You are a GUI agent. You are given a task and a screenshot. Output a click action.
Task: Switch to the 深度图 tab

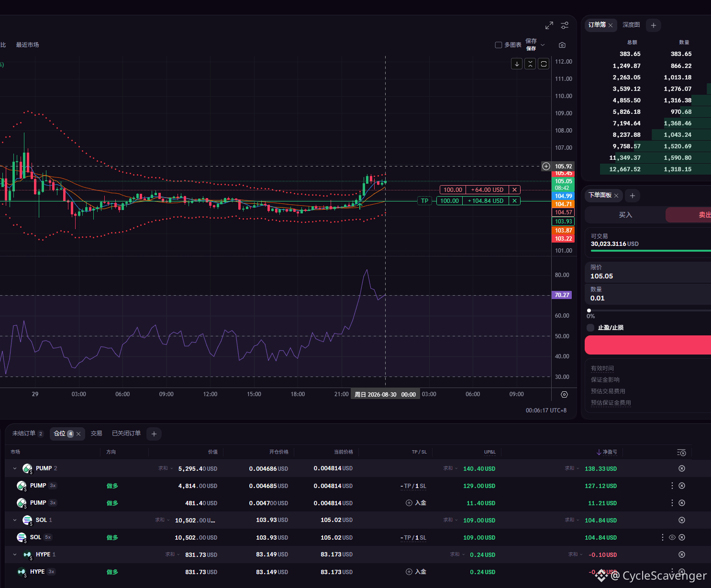click(631, 25)
